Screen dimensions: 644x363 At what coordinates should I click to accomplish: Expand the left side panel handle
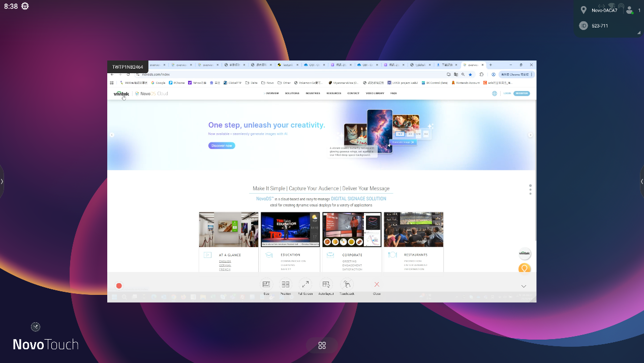pos(2,181)
